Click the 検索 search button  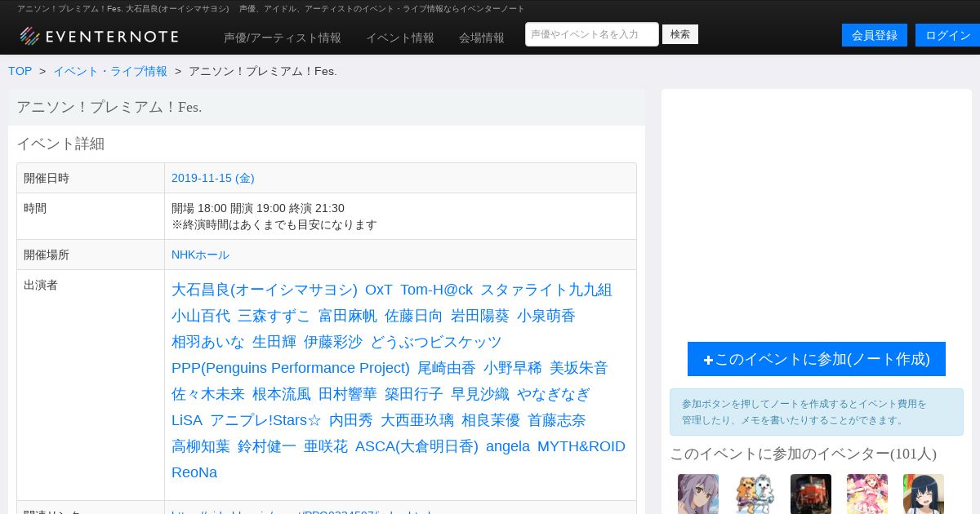pyautogui.click(x=680, y=34)
